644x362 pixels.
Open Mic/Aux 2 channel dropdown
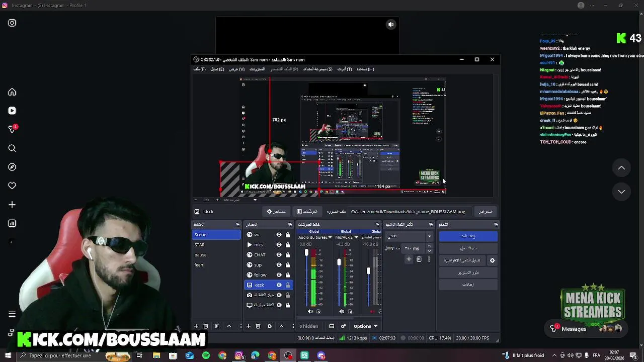click(356, 237)
